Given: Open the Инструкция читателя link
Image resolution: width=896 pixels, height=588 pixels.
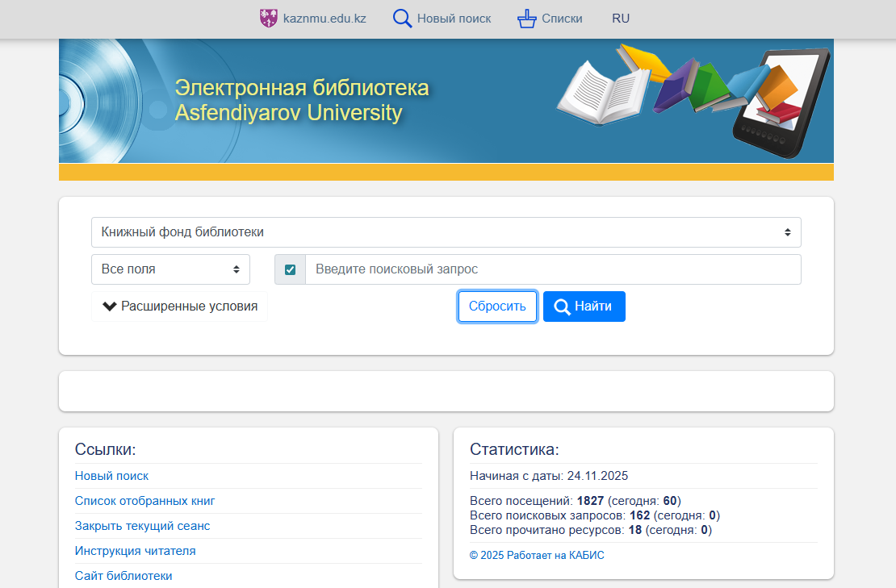Looking at the screenshot, I should point(135,551).
